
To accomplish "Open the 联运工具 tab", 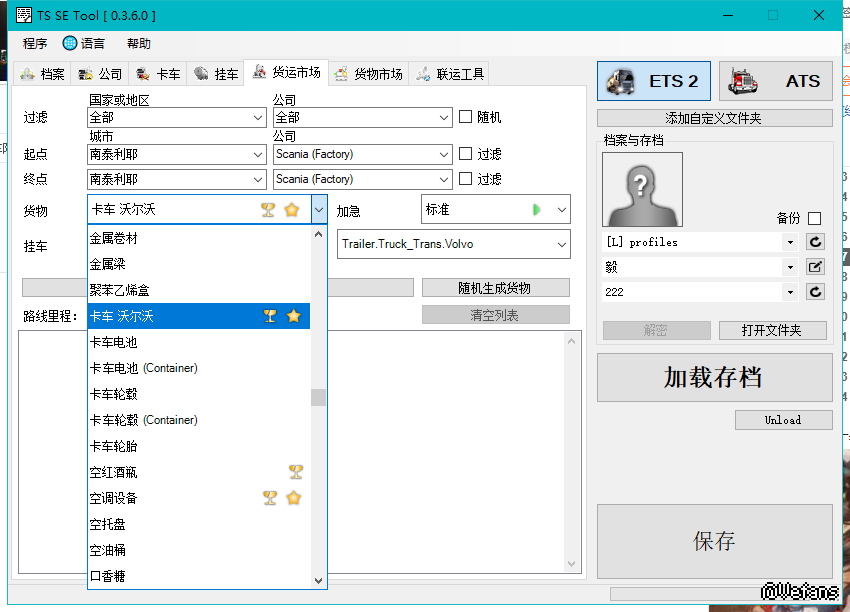I will click(450, 74).
